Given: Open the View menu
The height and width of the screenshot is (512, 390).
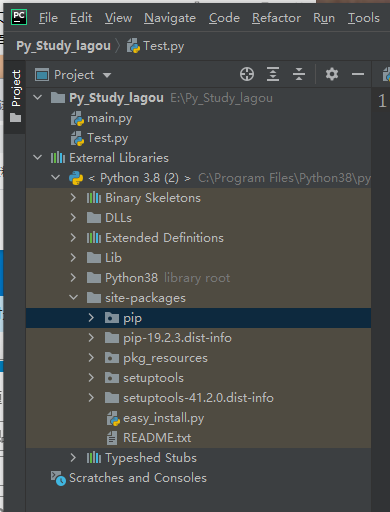Looking at the screenshot, I should [x=118, y=18].
